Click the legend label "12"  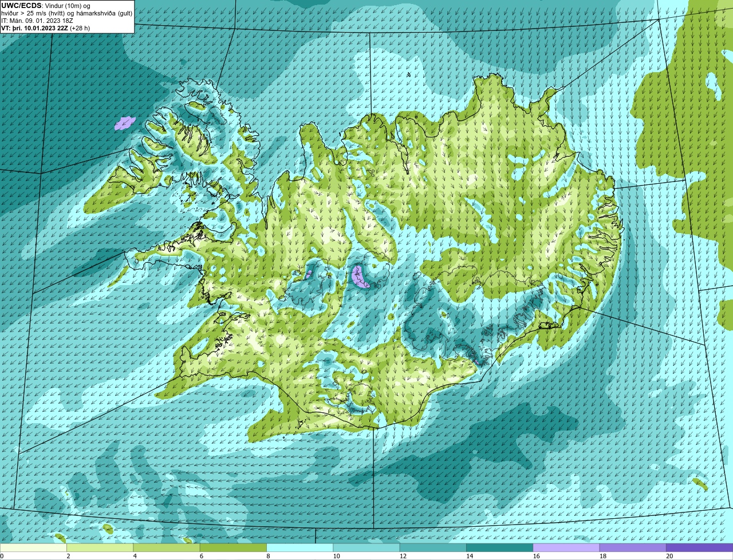pyautogui.click(x=403, y=556)
